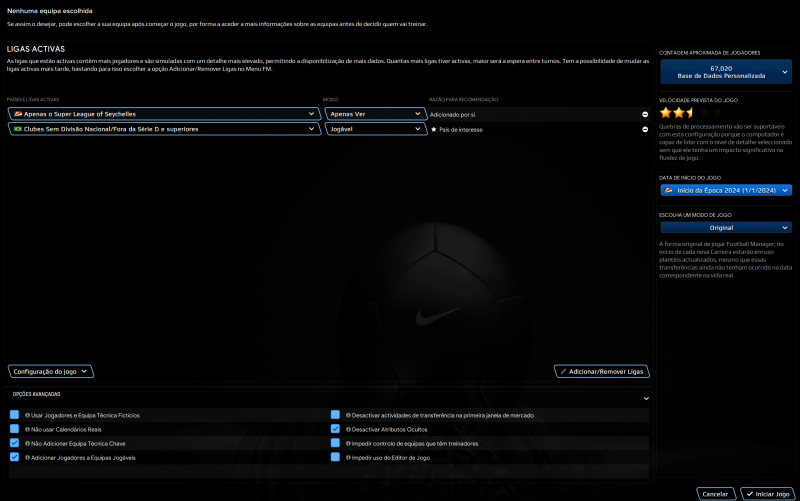Remove the Seychelles league row with minus icon
800x501 pixels.
pyautogui.click(x=645, y=114)
